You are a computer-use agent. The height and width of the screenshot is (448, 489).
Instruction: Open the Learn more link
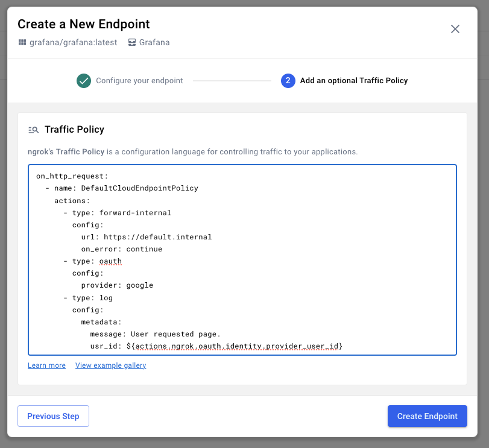pos(46,365)
